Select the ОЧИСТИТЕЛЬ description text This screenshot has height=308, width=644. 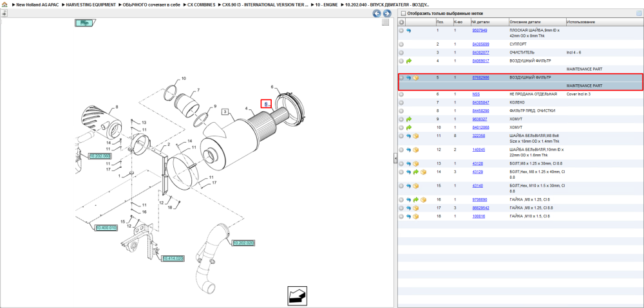point(522,53)
